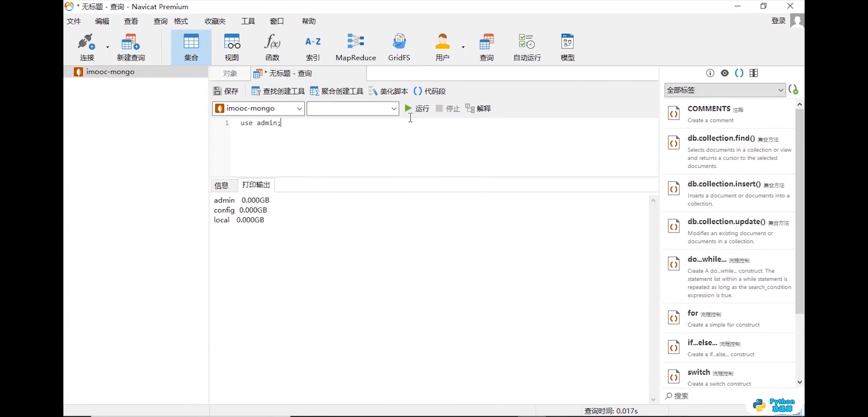Switch to the 信息 results tab
The height and width of the screenshot is (417, 868).
[x=221, y=185]
